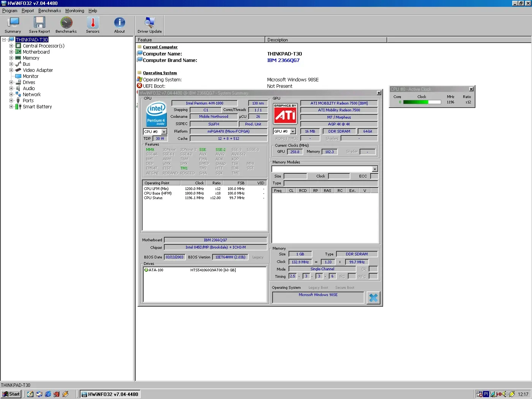
Task: Select the Smart Battery tree icon
Action: point(18,106)
